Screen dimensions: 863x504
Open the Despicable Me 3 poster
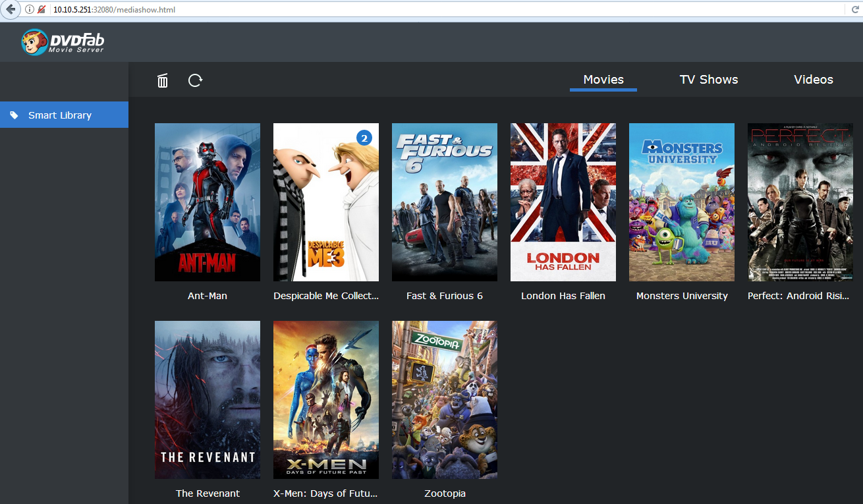tap(326, 202)
